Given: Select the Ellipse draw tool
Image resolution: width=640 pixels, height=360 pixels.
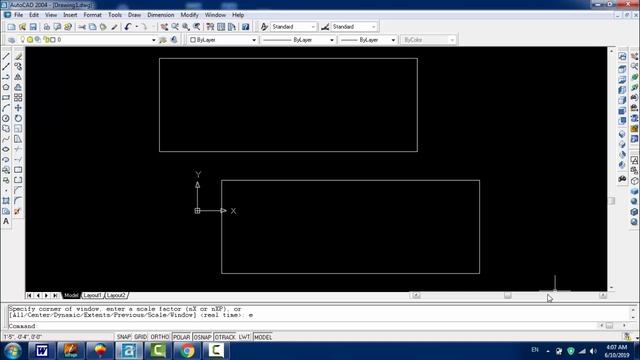Looking at the screenshot, I should 6,149.
